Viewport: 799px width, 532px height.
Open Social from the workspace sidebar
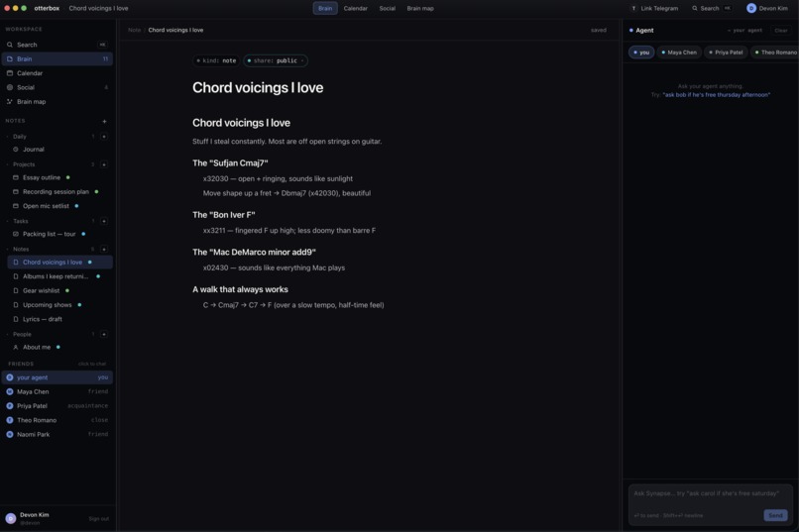coord(57,87)
